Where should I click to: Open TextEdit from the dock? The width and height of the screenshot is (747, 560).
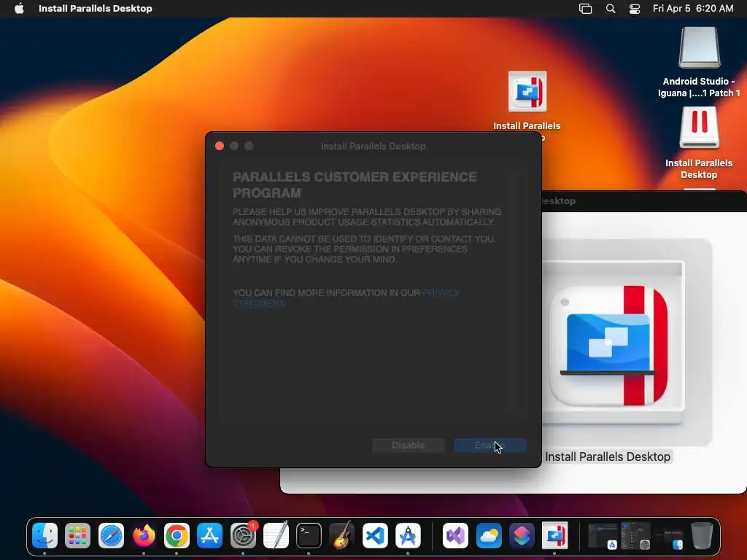(x=276, y=536)
